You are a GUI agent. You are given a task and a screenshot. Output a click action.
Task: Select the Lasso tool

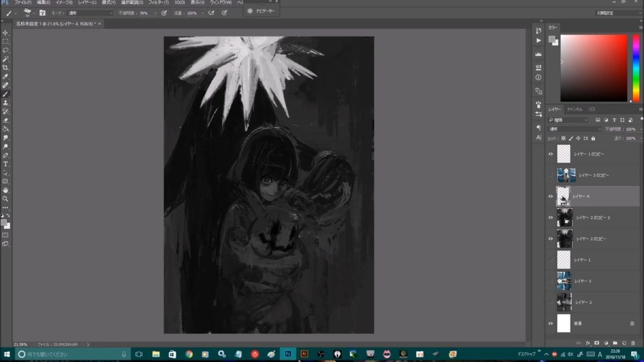pos(7,51)
